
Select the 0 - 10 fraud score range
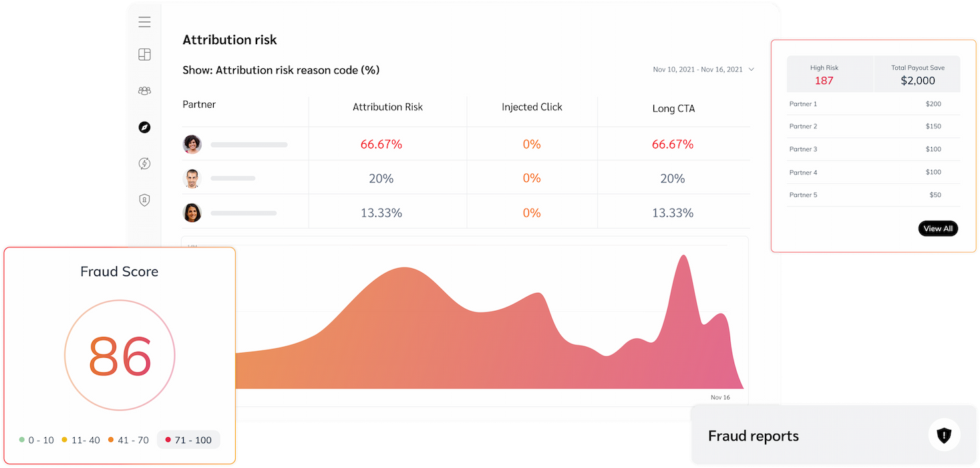coord(37,440)
